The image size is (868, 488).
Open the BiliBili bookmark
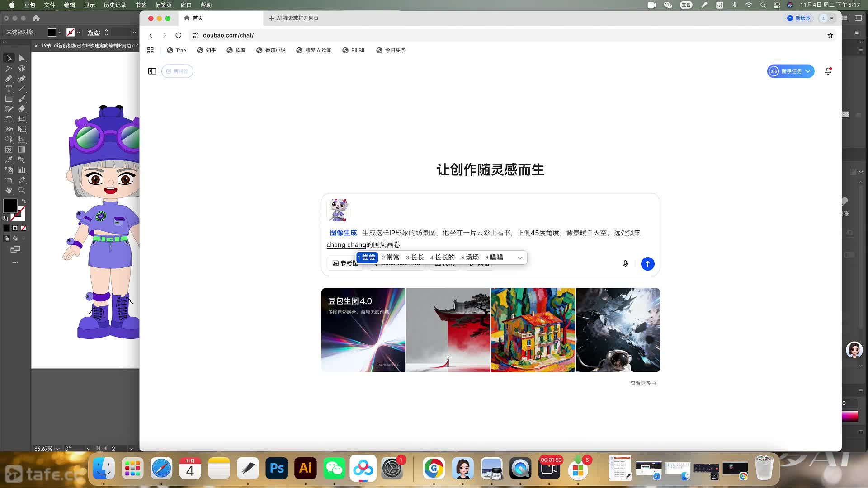pyautogui.click(x=354, y=51)
